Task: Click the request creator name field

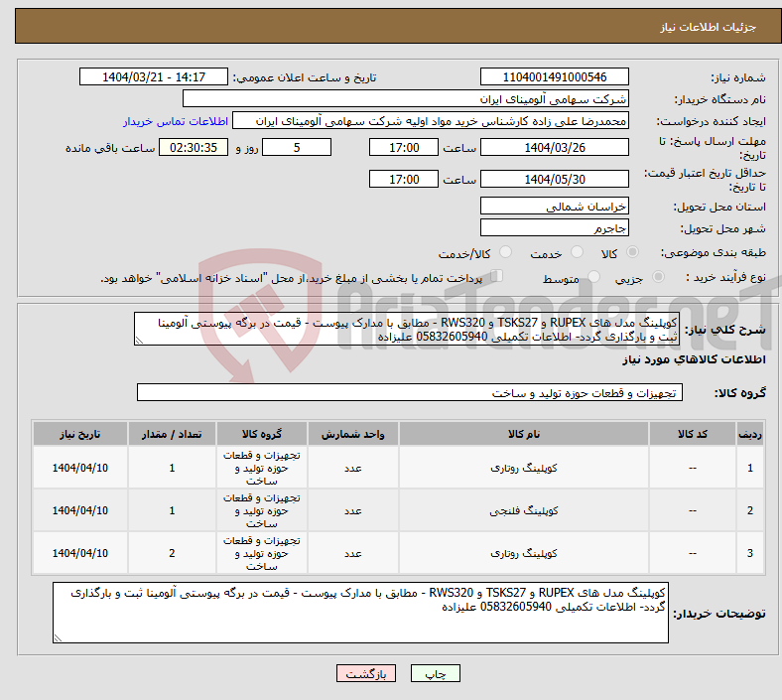Action: coord(431,121)
